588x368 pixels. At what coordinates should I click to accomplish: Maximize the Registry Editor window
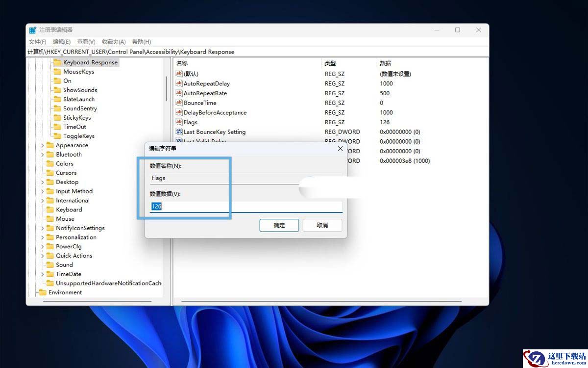coord(457,30)
